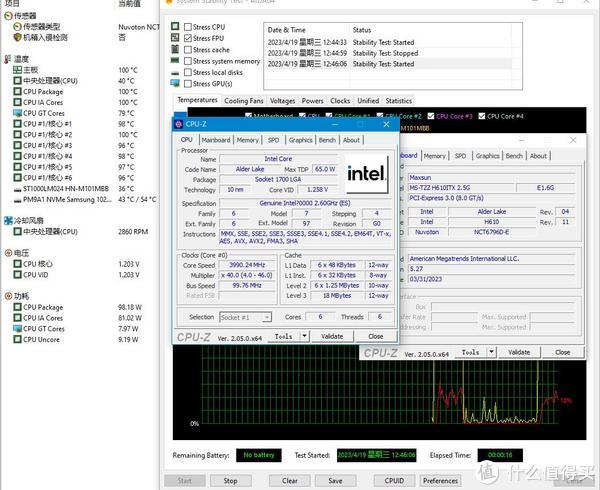Screen dimensions: 600x490
Task: Enable Stress local disks checkbox
Action: tap(188, 72)
